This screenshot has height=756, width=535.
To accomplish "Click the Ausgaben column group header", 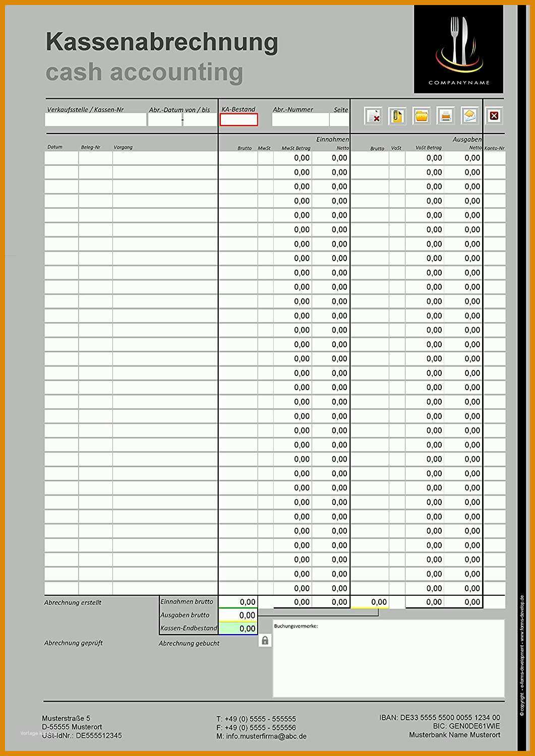I will pos(467,139).
